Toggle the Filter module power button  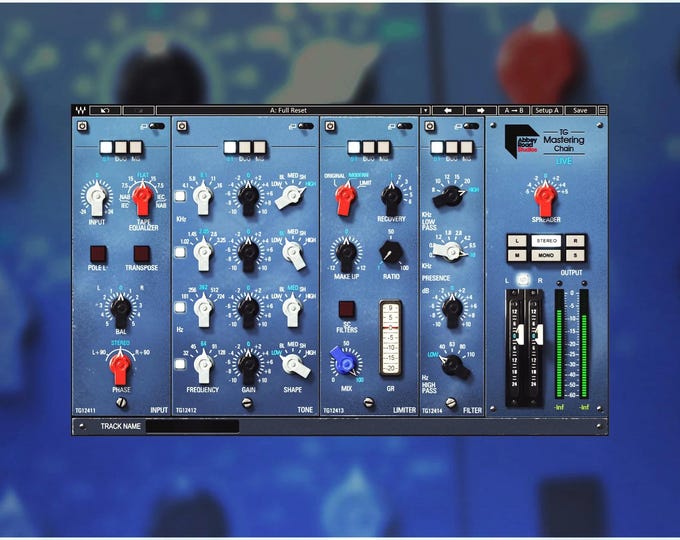pyautogui.click(x=429, y=126)
